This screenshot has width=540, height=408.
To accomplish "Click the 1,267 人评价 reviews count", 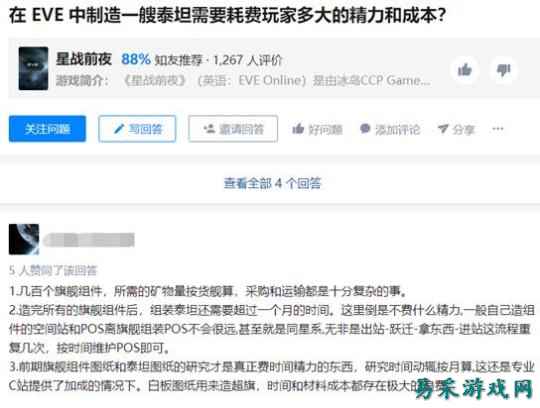I will click(248, 60).
